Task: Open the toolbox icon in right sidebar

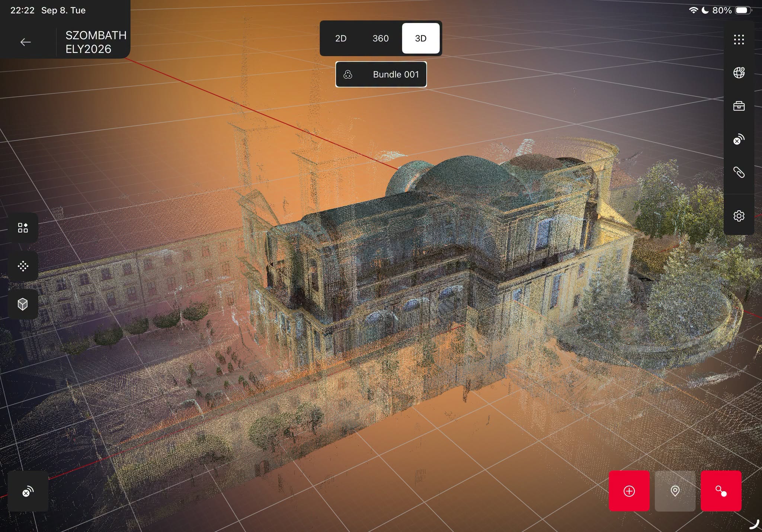Action: [739, 106]
